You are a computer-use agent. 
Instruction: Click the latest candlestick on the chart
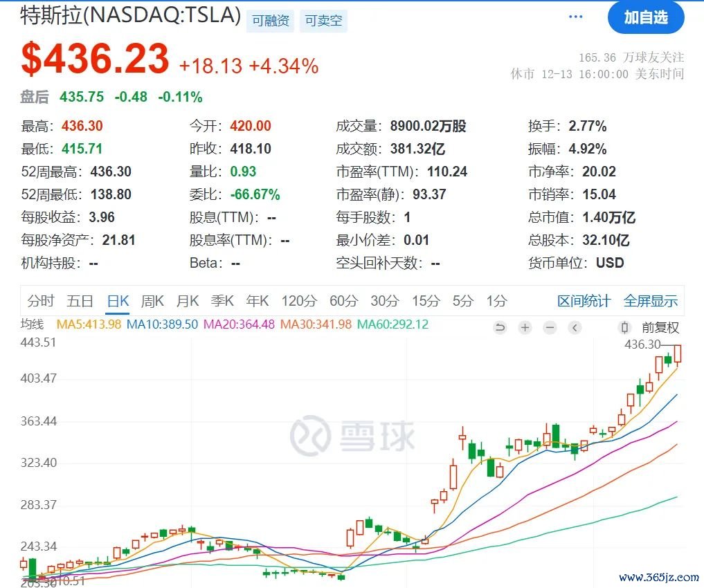coord(678,356)
